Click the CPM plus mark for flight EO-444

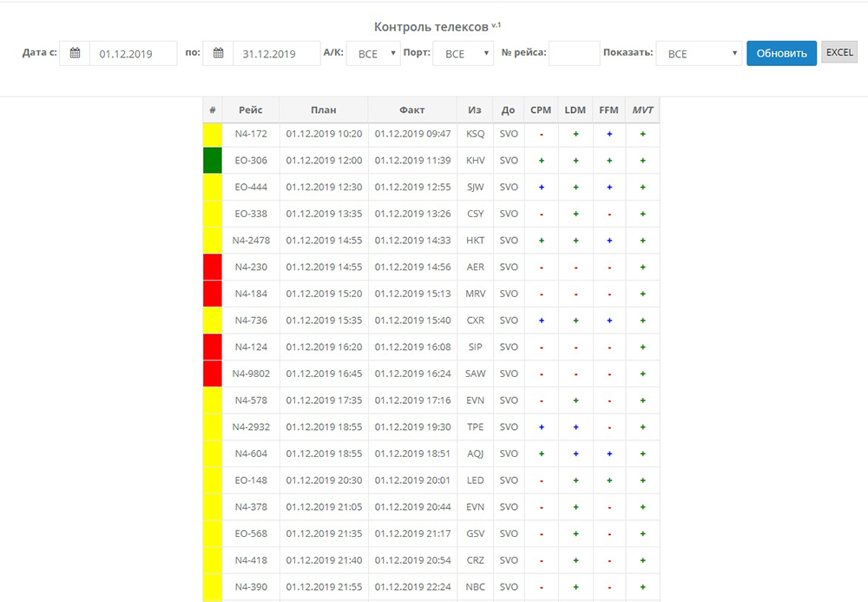[x=542, y=187]
